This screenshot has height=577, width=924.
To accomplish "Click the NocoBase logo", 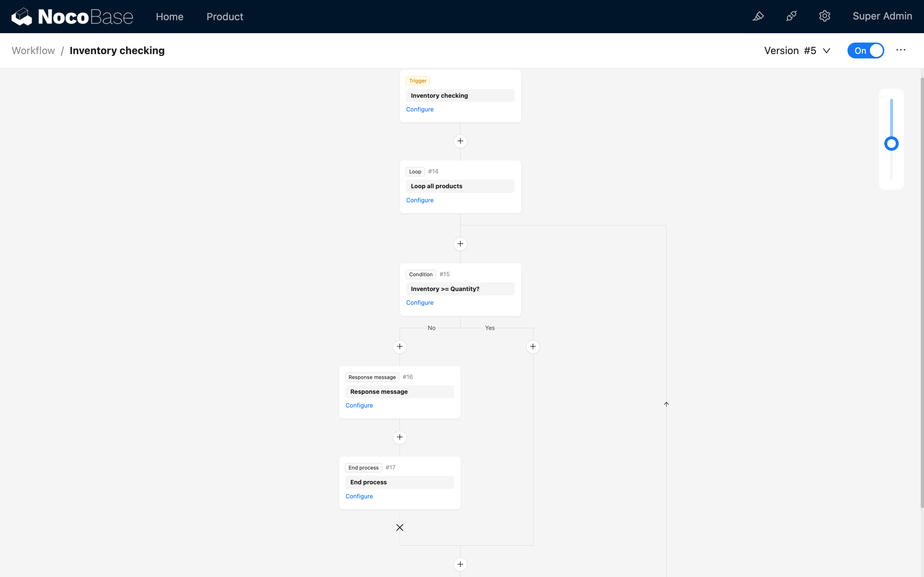I will click(72, 16).
